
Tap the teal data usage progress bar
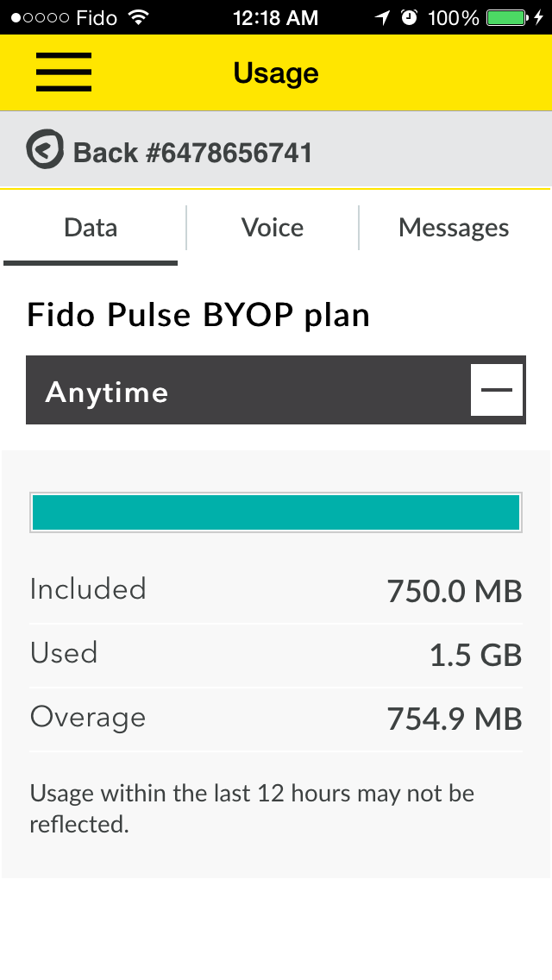point(276,512)
